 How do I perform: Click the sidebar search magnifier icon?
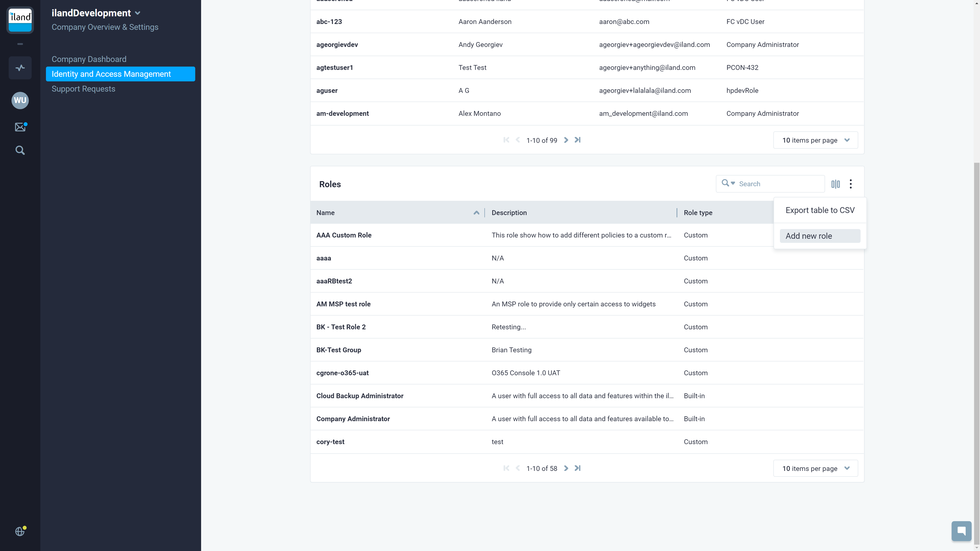[x=20, y=151]
